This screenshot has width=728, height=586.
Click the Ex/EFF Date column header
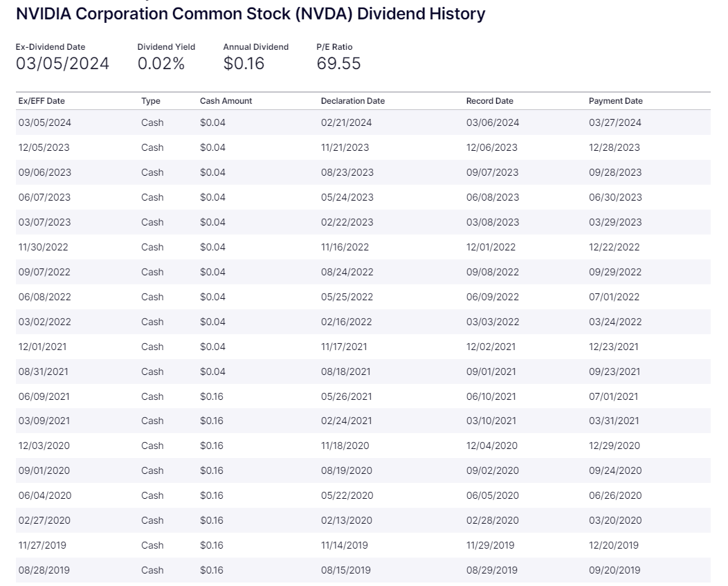click(x=42, y=101)
